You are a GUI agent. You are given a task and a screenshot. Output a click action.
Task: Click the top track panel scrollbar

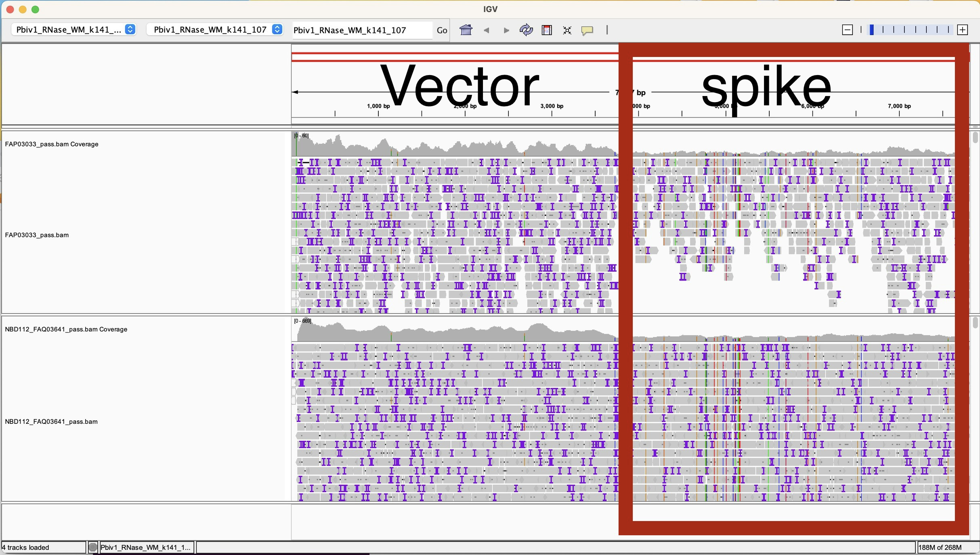[x=976, y=138]
